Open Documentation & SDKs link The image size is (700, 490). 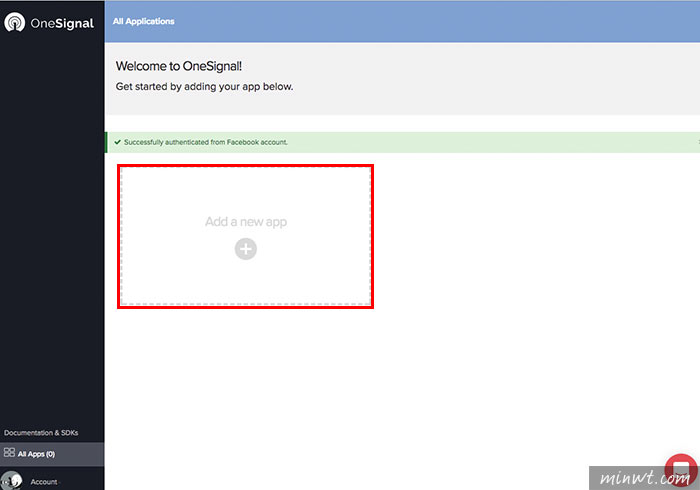pyautogui.click(x=41, y=432)
